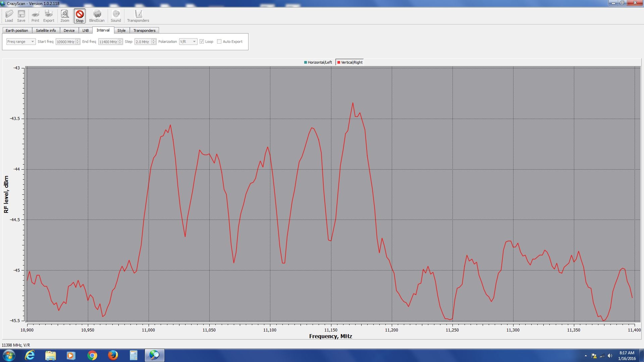Click the network signal tray icon
The height and width of the screenshot is (362, 644).
point(602,356)
